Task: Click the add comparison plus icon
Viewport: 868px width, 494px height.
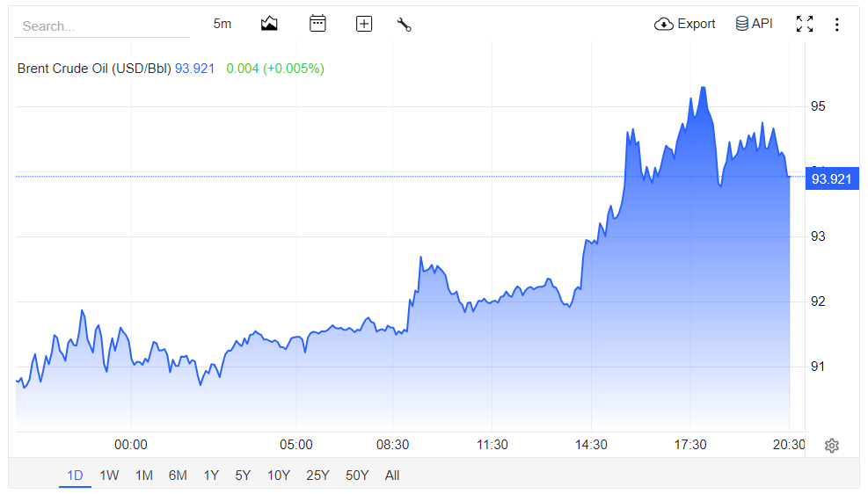Action: [364, 24]
